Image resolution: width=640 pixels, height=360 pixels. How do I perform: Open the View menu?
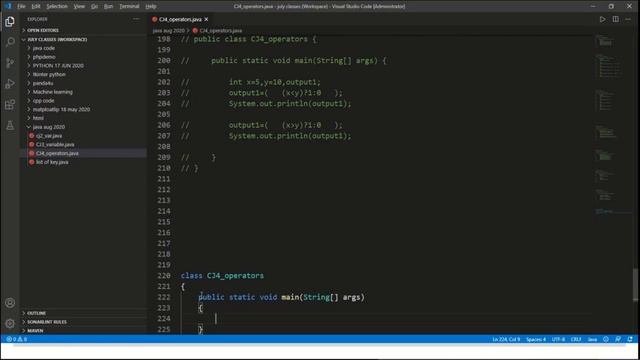pos(79,6)
